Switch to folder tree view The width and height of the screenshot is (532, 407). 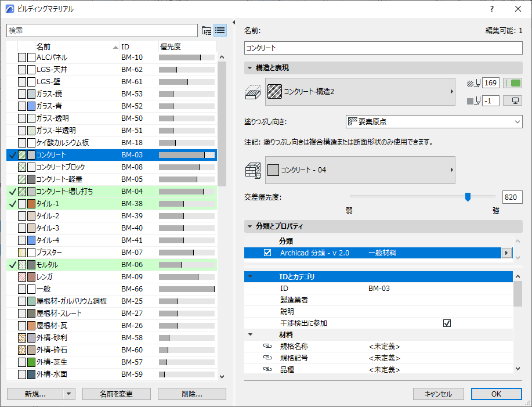207,31
